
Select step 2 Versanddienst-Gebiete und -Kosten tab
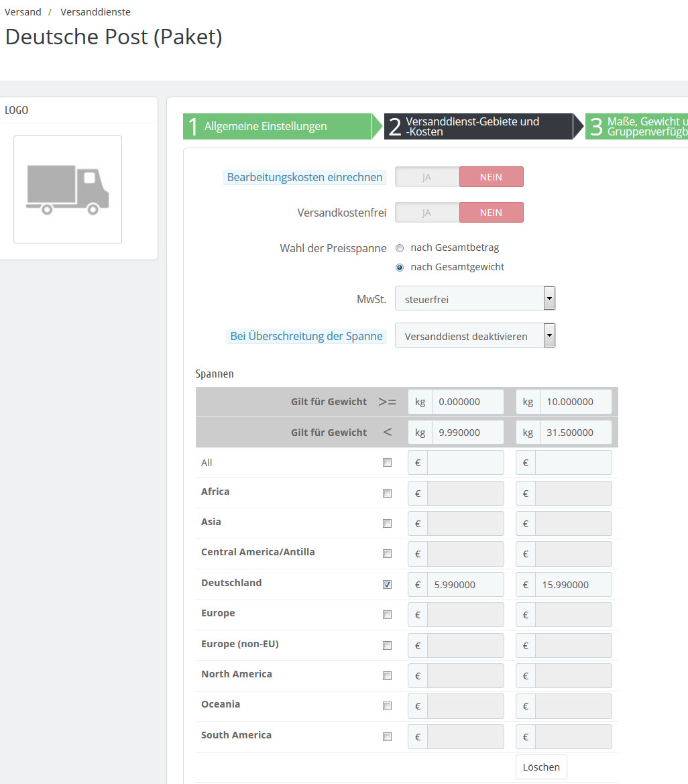pos(479,127)
